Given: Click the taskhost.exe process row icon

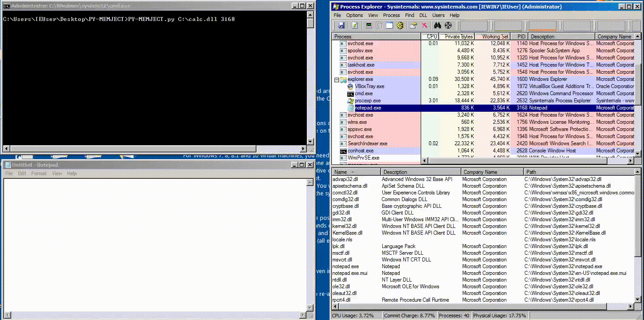Looking at the screenshot, I should [343, 65].
